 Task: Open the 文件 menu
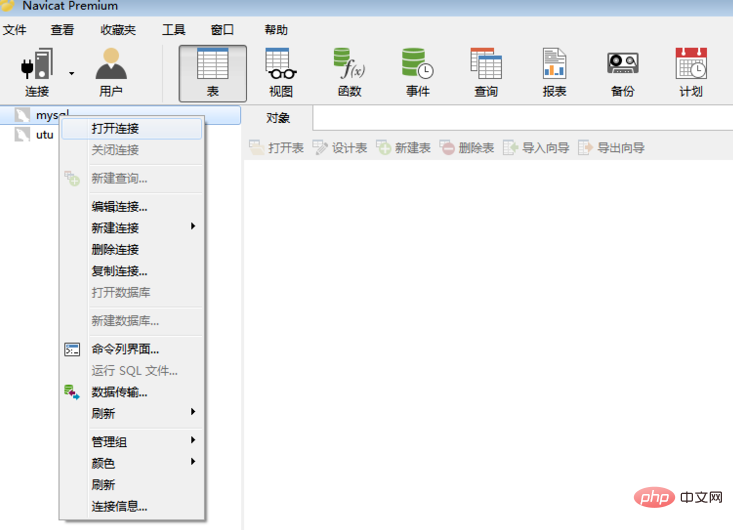tap(14, 30)
